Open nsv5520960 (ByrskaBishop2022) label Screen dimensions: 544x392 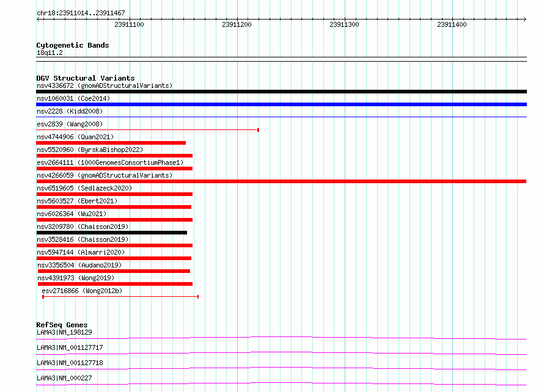coord(90,150)
